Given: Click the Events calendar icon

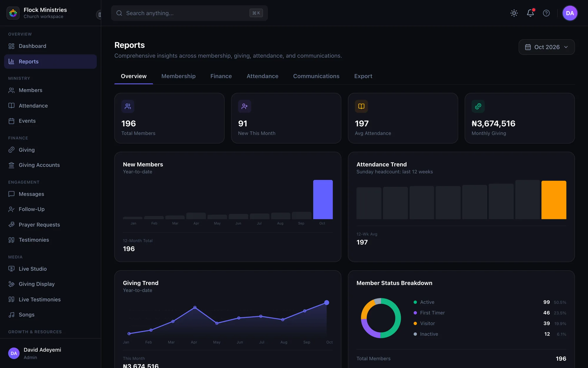Looking at the screenshot, I should (11, 121).
